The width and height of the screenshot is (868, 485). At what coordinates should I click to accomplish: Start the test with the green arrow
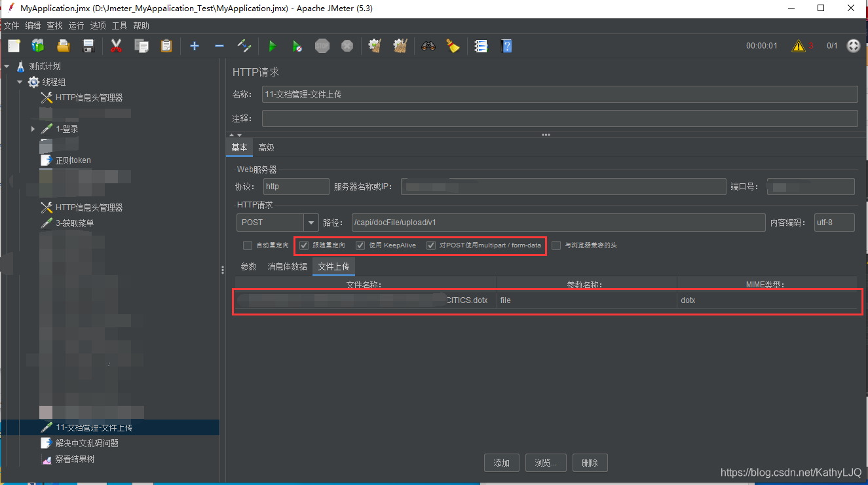(273, 46)
